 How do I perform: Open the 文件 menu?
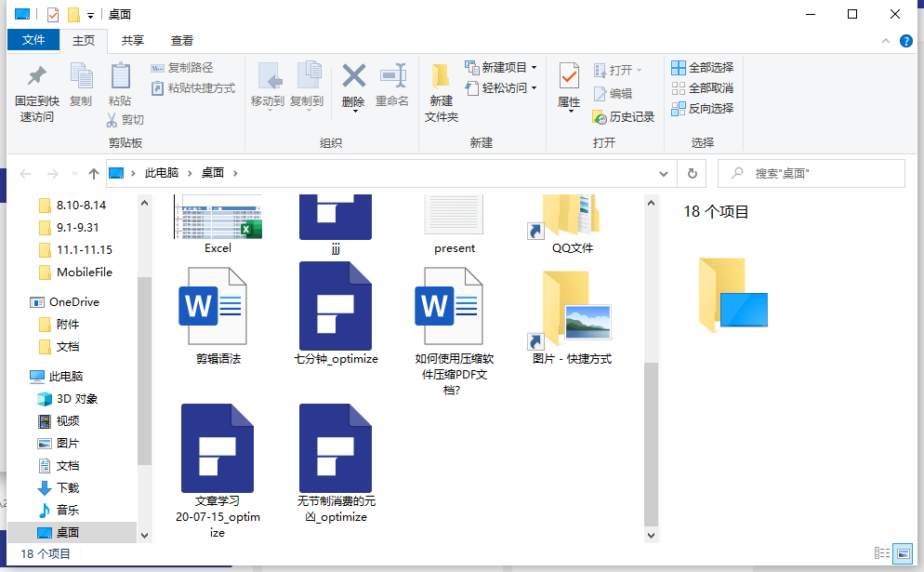[33, 40]
